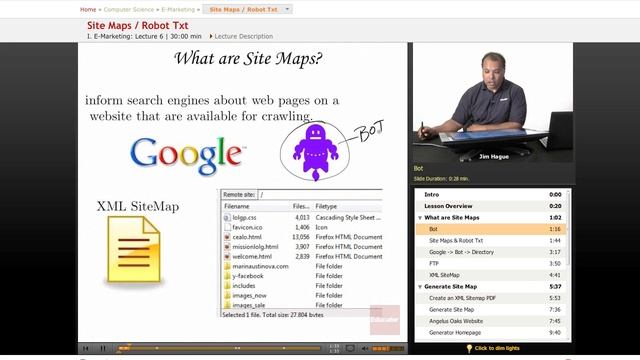This screenshot has height=360, width=640.
Task: Click the Google logo on the slide
Action: coord(187,156)
